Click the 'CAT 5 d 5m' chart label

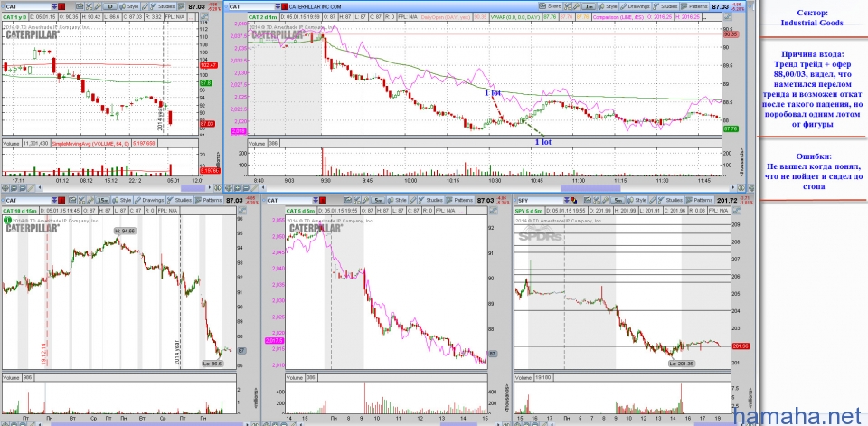300,211
